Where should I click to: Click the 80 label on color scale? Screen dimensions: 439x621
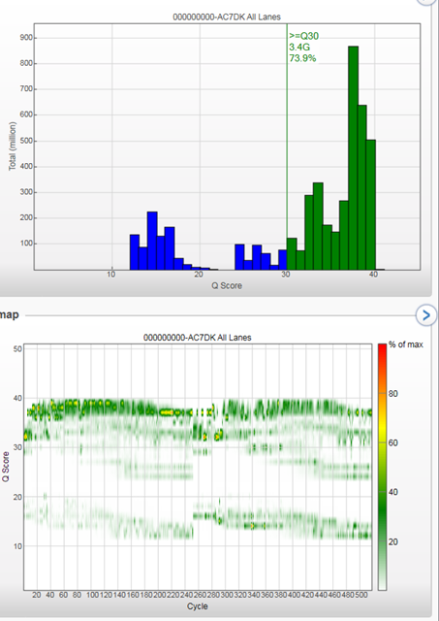[x=393, y=394]
